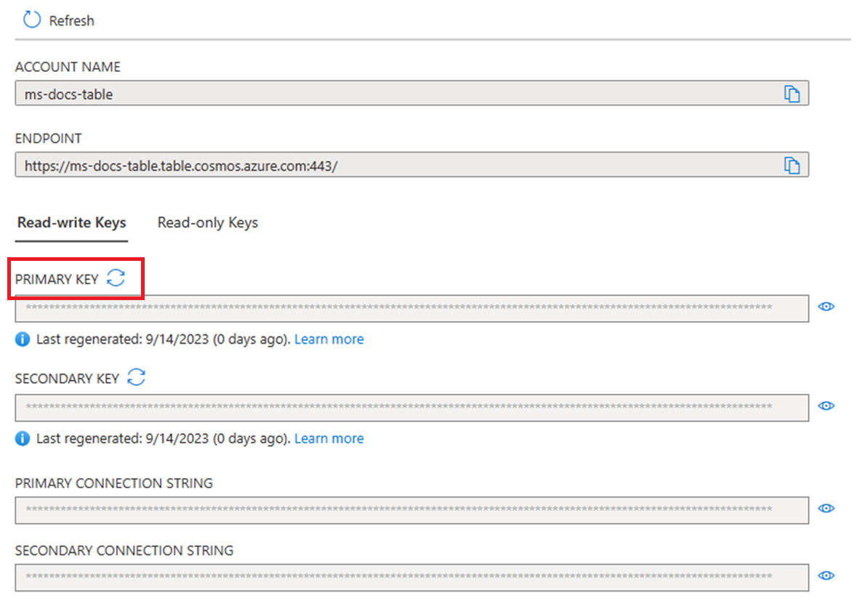
Task: Open Learn more link below secondary key
Action: coord(329,439)
